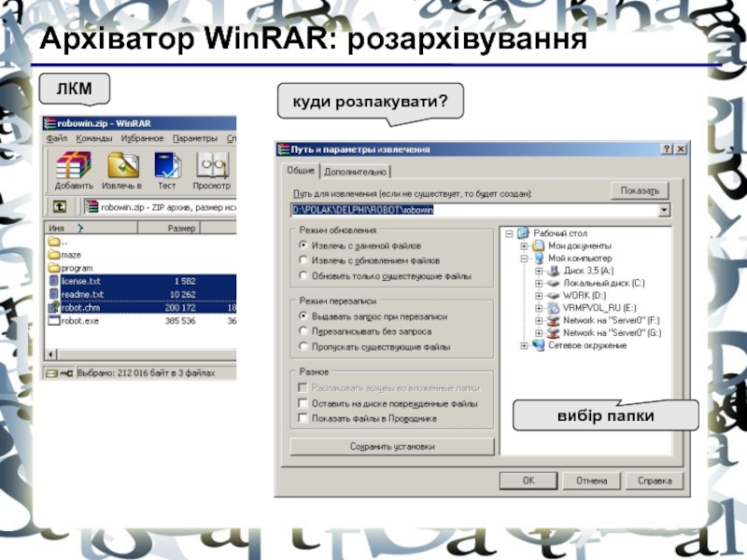Click the Отмена cancel button
Screen dimensions: 747x560
[x=592, y=481]
